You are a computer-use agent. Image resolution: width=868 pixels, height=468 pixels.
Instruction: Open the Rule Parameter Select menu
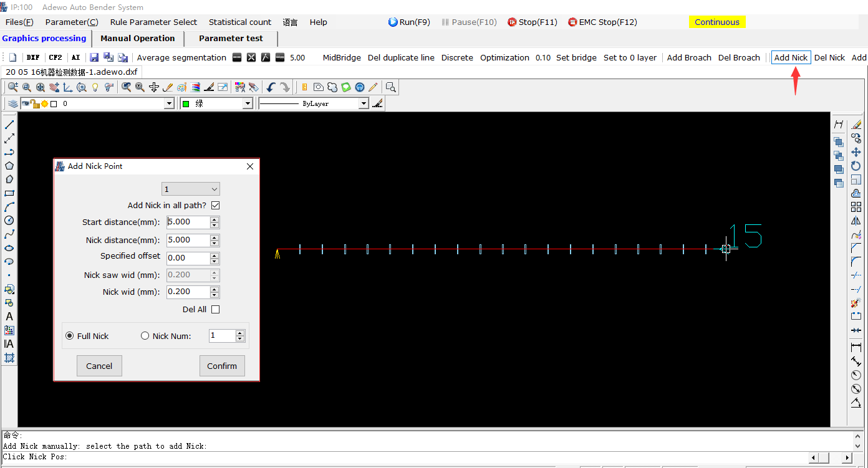coord(153,22)
